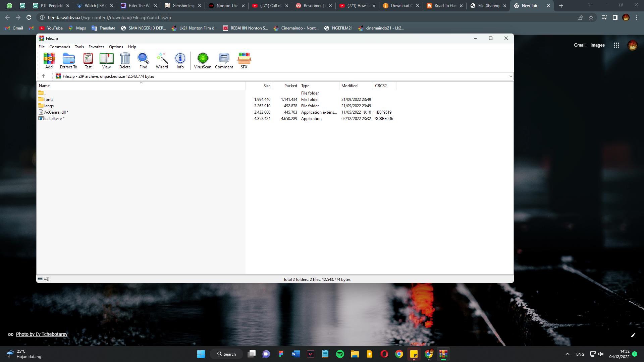Screen dimensions: 644x362
Task: Sort files by Name column header
Action: click(44, 86)
